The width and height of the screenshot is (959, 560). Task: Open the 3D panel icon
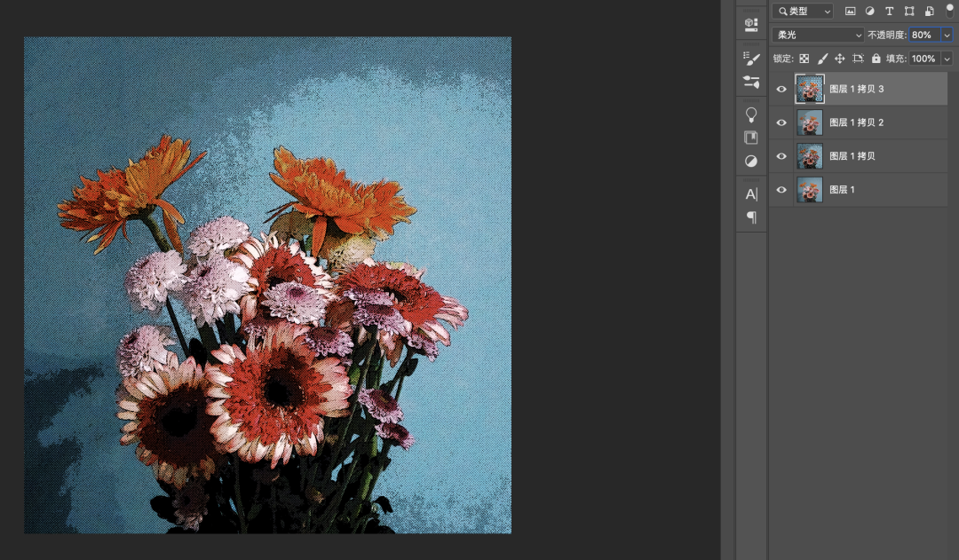(x=751, y=24)
